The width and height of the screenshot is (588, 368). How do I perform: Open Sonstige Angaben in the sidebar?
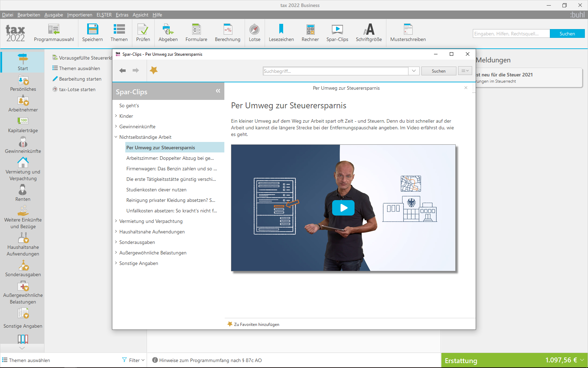[23, 318]
